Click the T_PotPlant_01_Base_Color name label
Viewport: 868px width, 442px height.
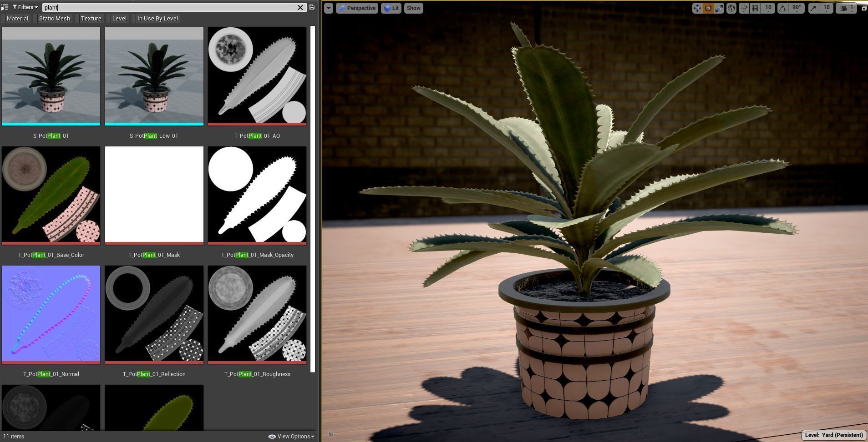51,255
